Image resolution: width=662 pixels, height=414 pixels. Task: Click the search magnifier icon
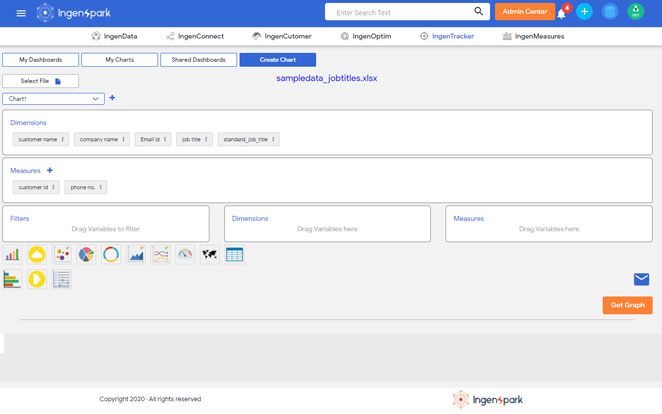coord(478,11)
